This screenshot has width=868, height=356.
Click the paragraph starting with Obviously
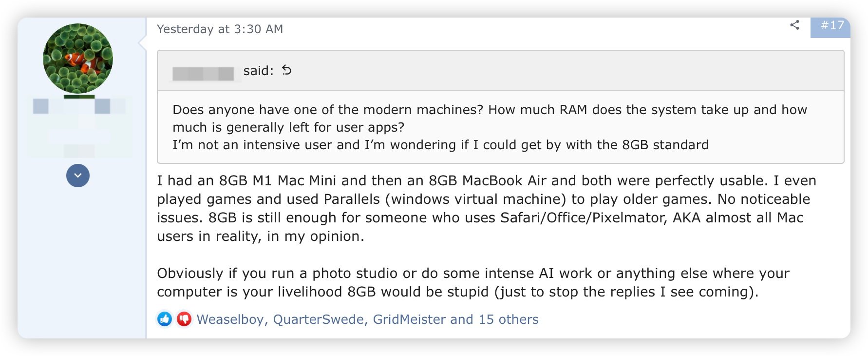tap(473, 282)
